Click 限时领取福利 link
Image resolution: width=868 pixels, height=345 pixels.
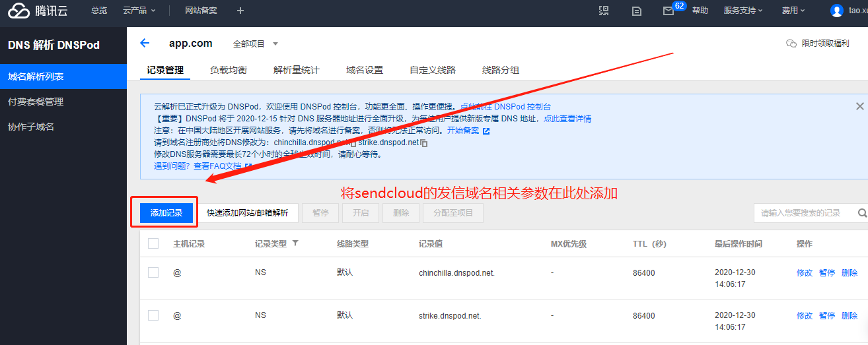pos(825,44)
